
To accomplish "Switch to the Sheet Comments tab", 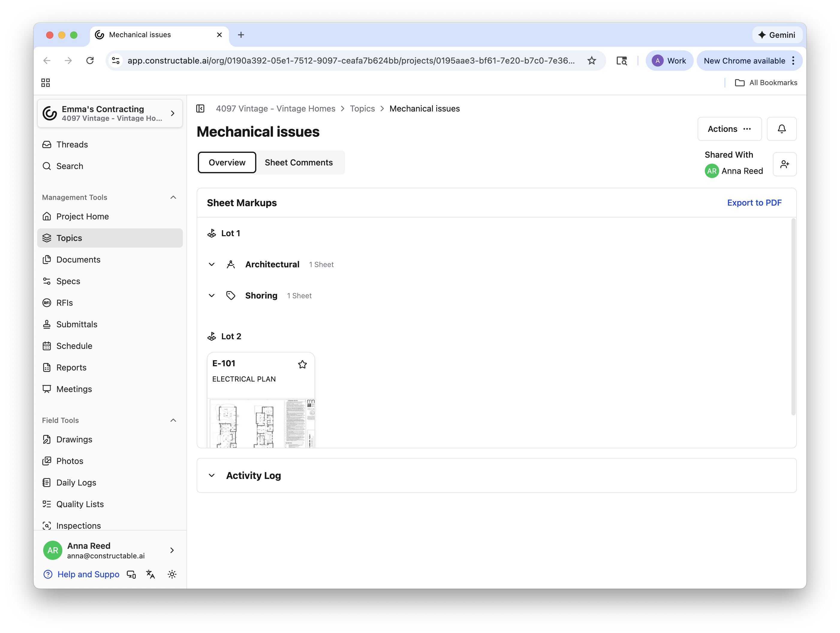I will 299,162.
